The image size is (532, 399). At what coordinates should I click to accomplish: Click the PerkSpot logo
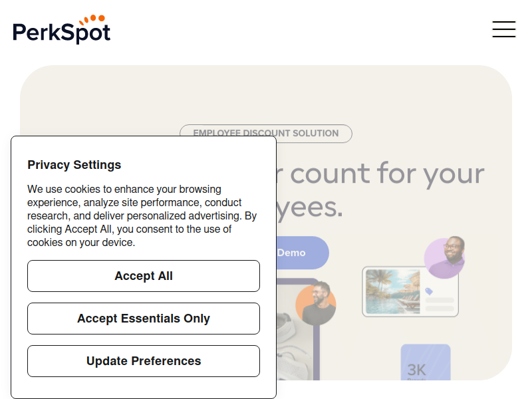[x=61, y=29]
